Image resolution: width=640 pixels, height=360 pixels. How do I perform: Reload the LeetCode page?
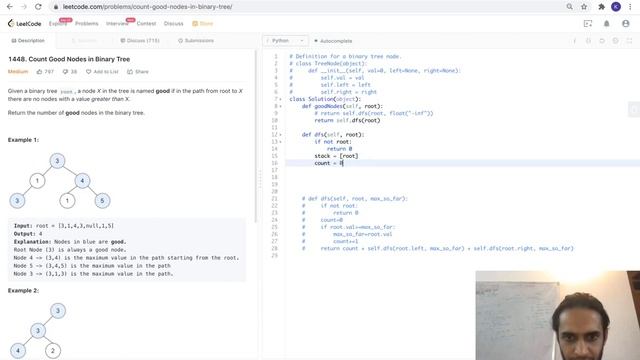38,7
